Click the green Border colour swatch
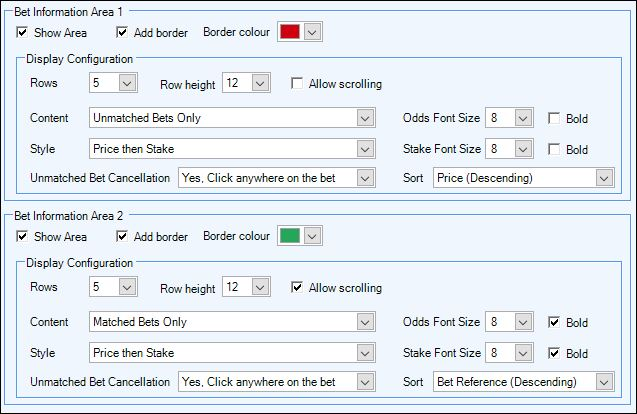 290,236
